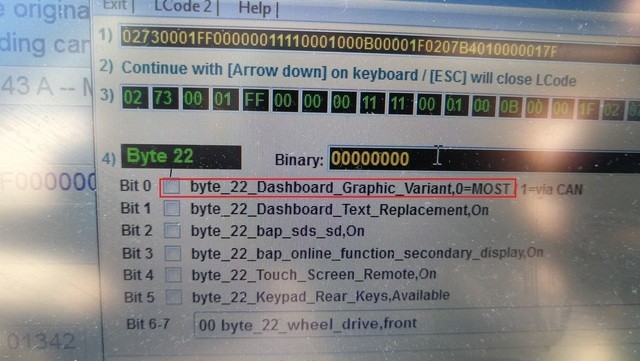Image resolution: width=640 pixels, height=361 pixels.
Task: Enable Bit 3 bap_online_function_secondary_display checkbox
Action: pyautogui.click(x=173, y=253)
